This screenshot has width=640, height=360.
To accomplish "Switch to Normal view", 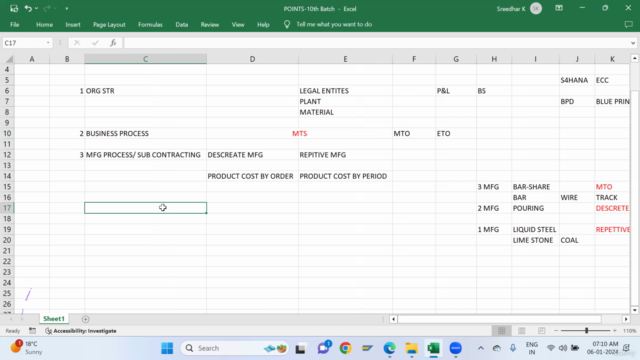I will (x=502, y=331).
